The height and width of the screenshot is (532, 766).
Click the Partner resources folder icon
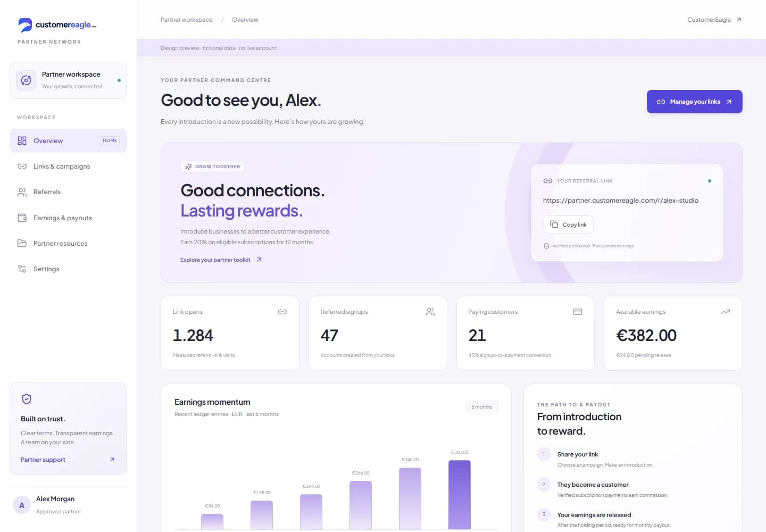coord(22,243)
